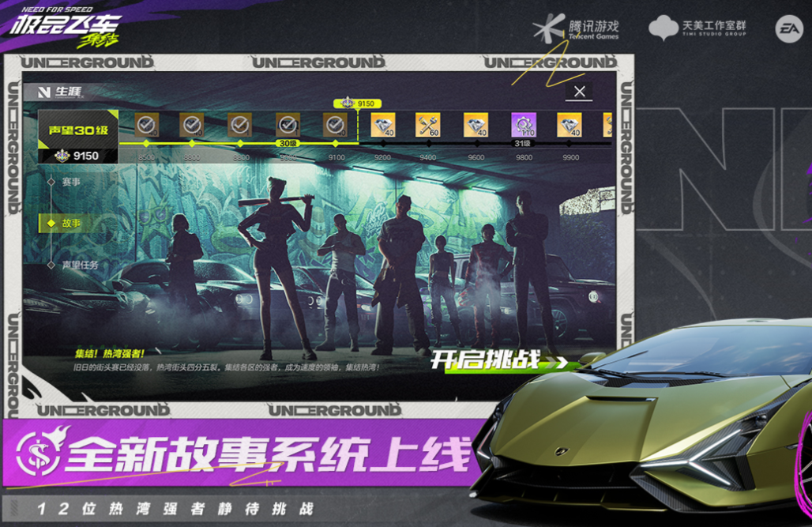Click the claimed reward above the 30级 marker
This screenshot has height=527, width=812.
(x=288, y=125)
